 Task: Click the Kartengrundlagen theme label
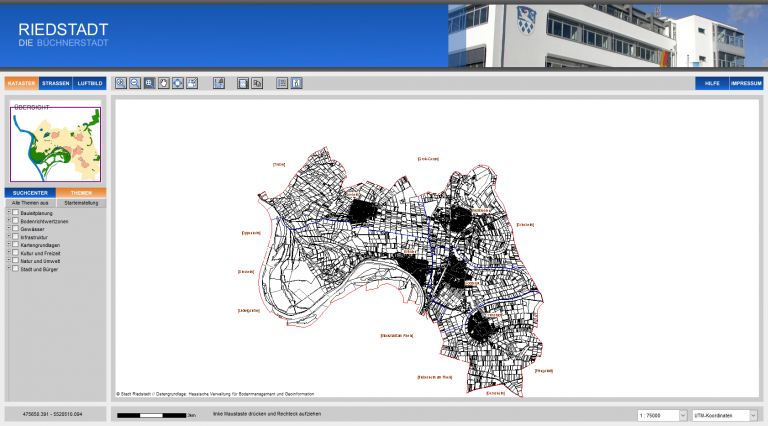[40, 245]
